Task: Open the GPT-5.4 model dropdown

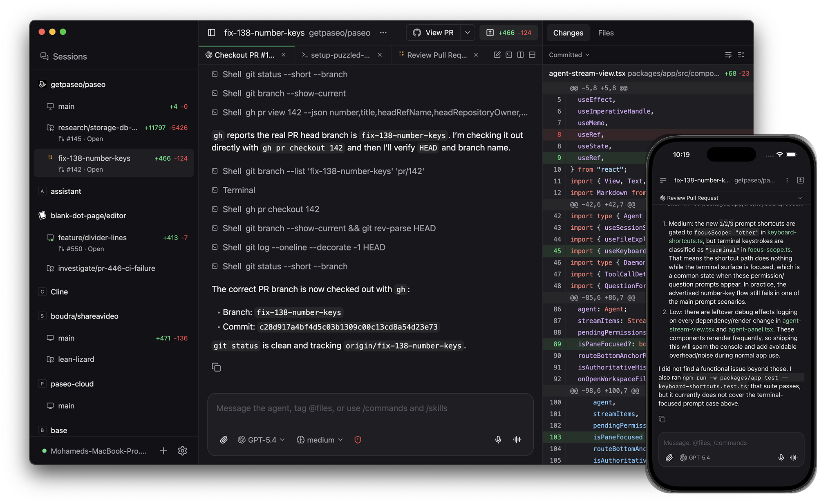Action: 261,440
